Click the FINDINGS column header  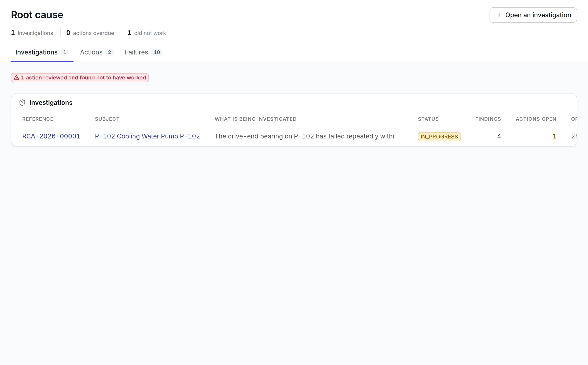[488, 119]
